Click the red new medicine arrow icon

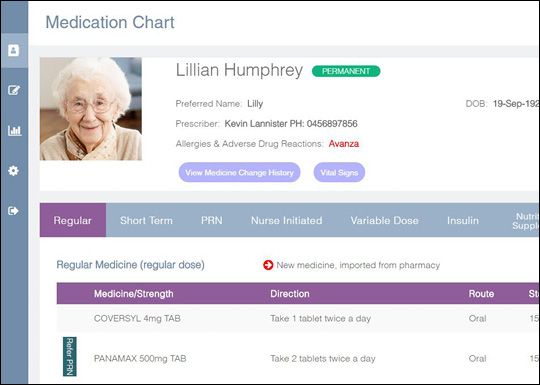click(x=268, y=265)
